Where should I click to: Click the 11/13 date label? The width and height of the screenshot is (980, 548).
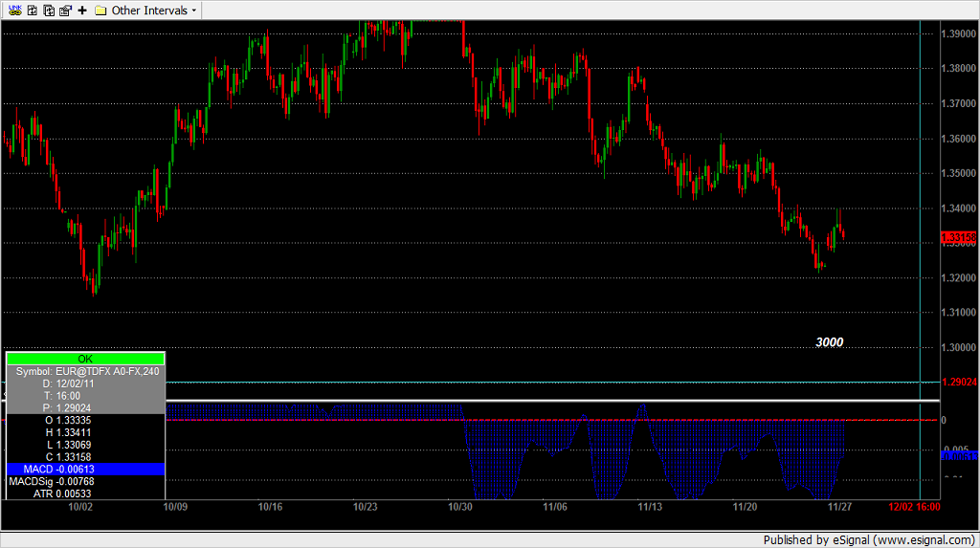pos(650,507)
